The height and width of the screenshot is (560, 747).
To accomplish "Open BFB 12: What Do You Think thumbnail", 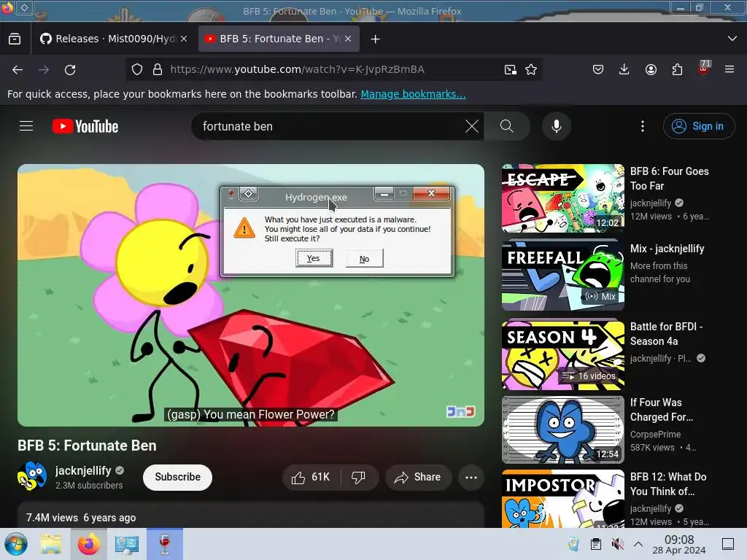I will coord(563,499).
